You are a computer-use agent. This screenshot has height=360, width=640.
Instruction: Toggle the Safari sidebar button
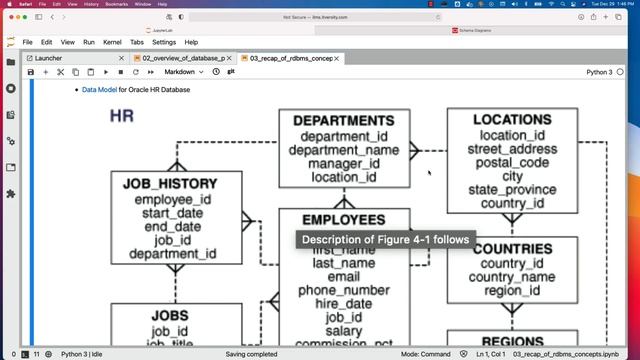coord(38,17)
